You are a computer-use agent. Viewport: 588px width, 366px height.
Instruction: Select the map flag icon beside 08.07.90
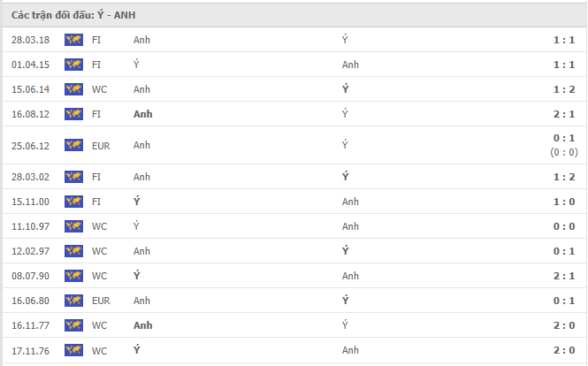point(73,276)
